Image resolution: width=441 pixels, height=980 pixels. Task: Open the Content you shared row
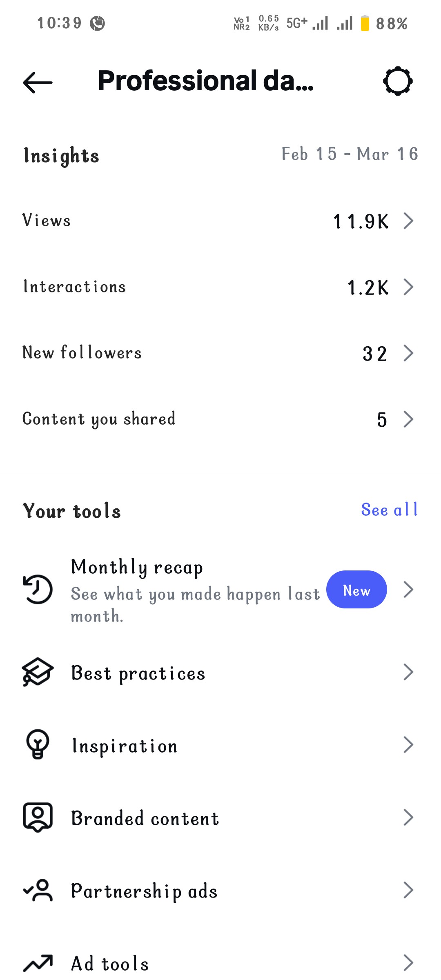coord(99,419)
